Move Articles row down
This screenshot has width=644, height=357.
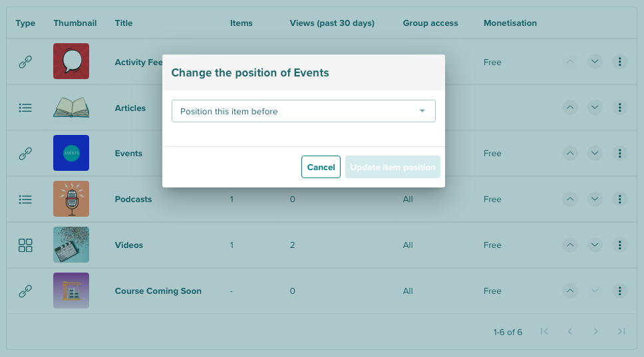point(594,108)
